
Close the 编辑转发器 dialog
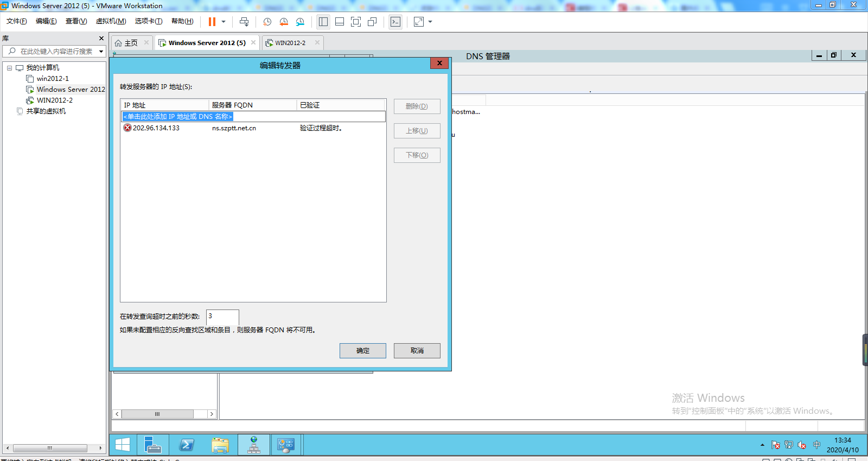coord(439,63)
